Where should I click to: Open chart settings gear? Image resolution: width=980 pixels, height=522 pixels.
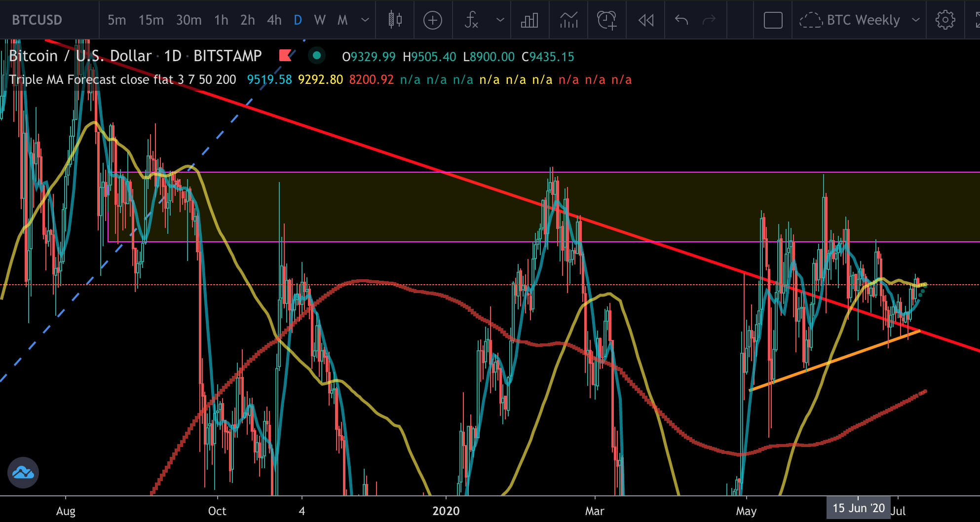(945, 20)
